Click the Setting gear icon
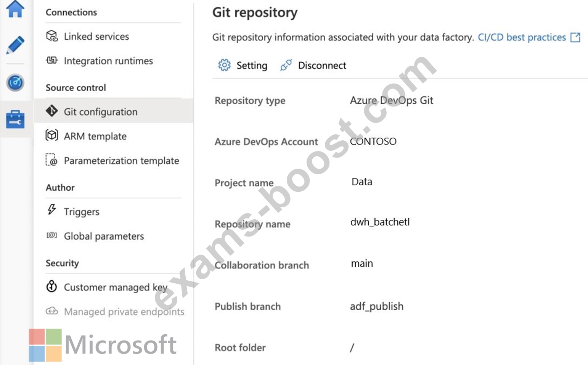This screenshot has height=365, width=588. (224, 65)
